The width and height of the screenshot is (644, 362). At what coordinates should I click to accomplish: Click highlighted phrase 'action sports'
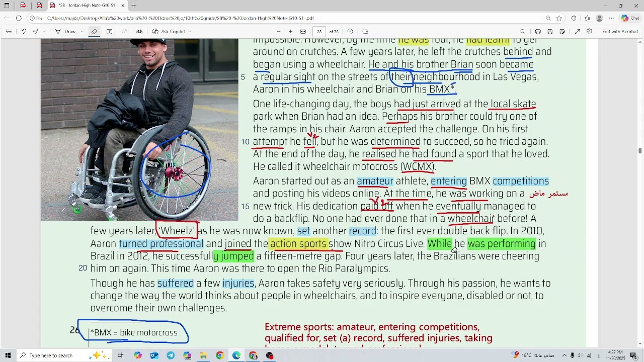(298, 243)
